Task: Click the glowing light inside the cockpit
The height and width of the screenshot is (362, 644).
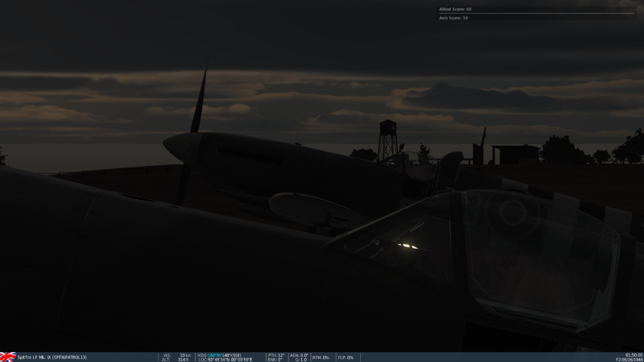Action: [408, 246]
